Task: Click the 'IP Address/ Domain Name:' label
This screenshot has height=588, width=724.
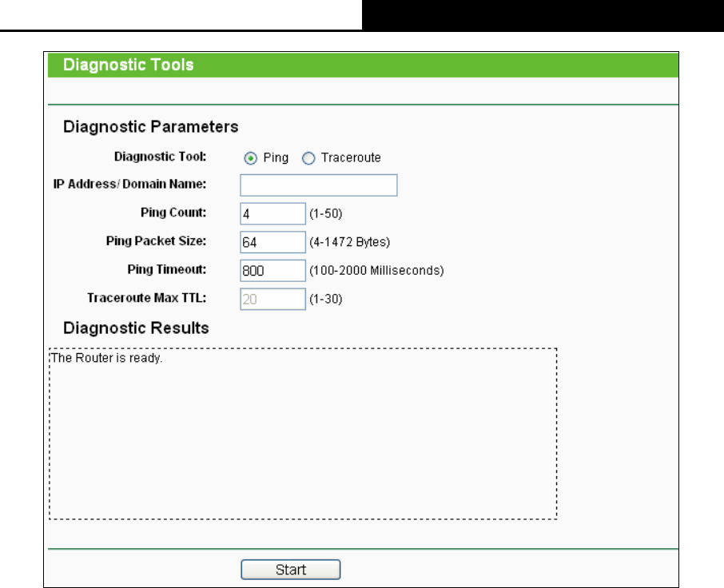Action: (129, 185)
